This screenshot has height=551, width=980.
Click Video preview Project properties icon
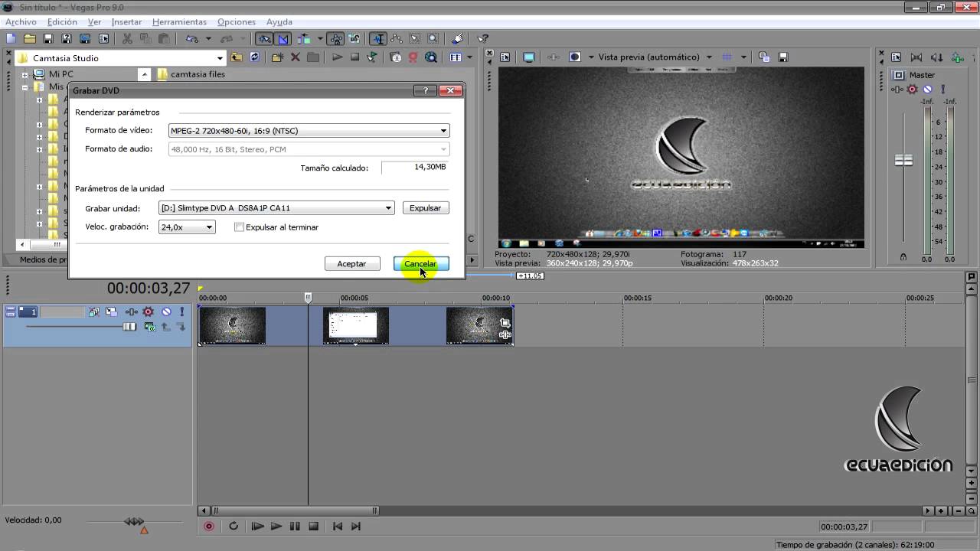[505, 57]
